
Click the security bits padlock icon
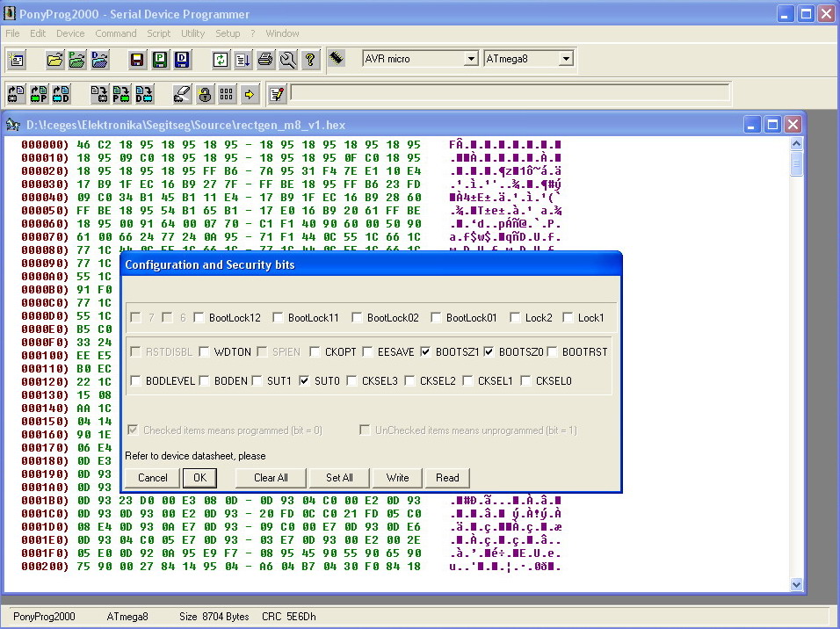tap(205, 94)
